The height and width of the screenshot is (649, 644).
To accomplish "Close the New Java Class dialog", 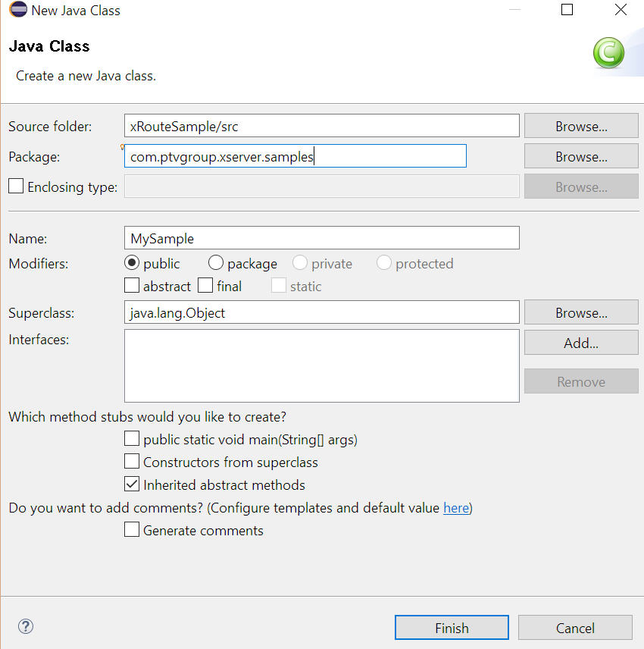I will click(621, 11).
